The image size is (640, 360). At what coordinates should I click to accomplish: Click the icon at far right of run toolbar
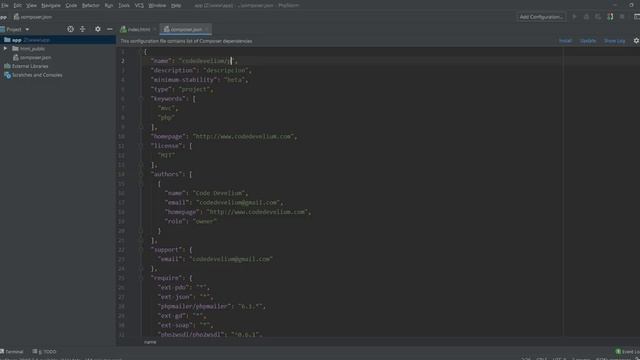point(637,17)
